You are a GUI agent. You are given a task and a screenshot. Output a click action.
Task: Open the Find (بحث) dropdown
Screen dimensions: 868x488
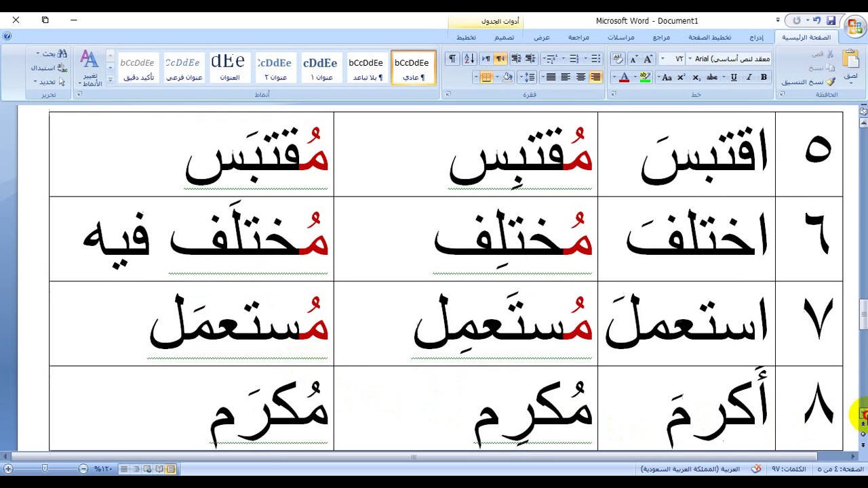coord(51,54)
